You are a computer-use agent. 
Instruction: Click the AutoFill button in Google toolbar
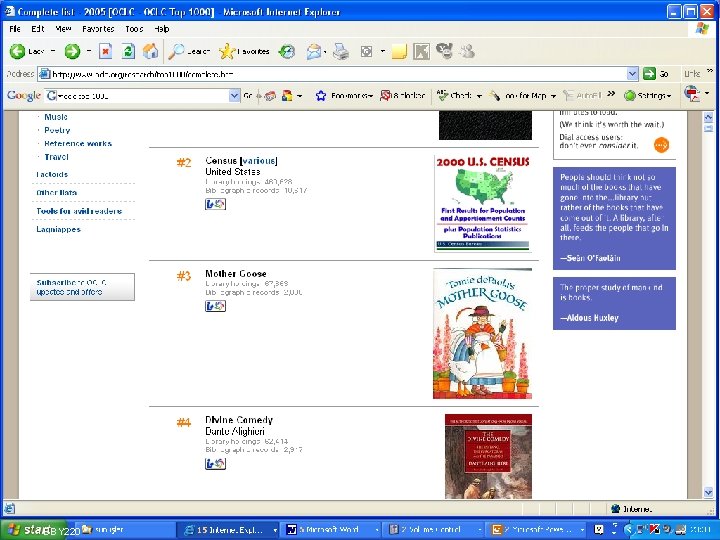583,96
